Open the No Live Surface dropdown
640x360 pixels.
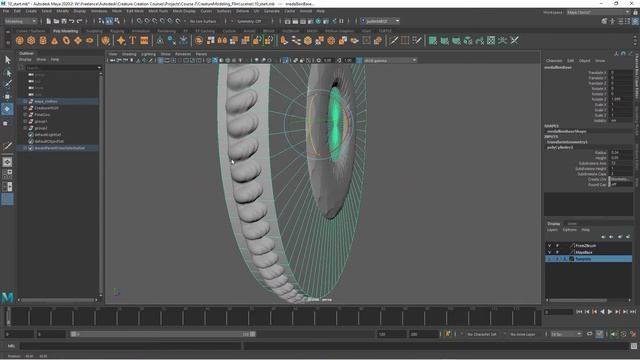click(203, 21)
